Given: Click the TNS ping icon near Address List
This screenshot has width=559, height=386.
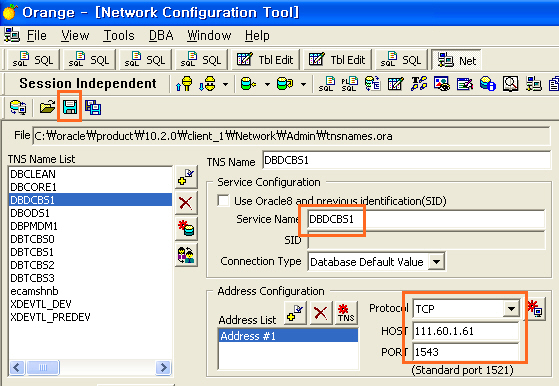Looking at the screenshot, I should [x=346, y=313].
